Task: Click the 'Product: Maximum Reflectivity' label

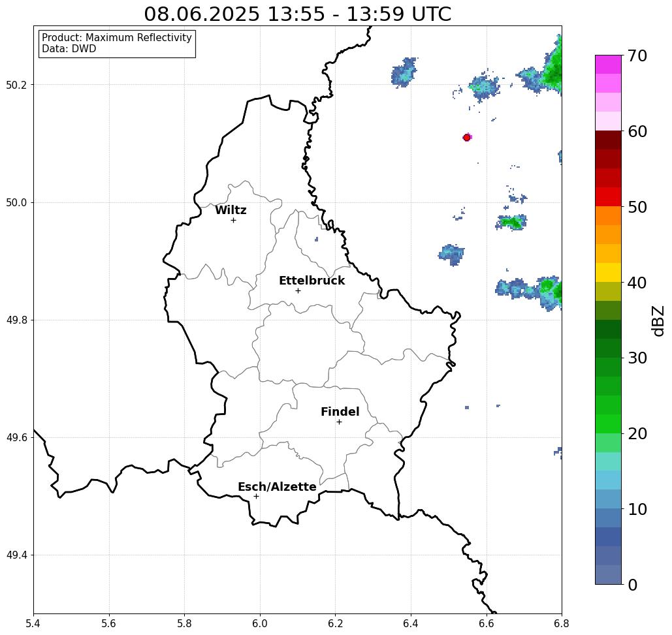Action: [x=116, y=38]
